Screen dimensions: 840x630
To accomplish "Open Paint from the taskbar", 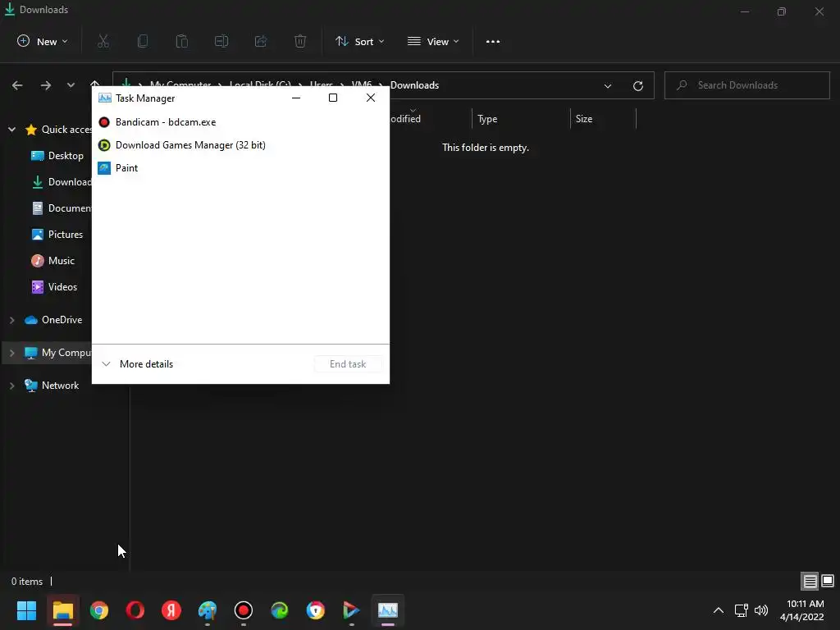I will click(208, 610).
